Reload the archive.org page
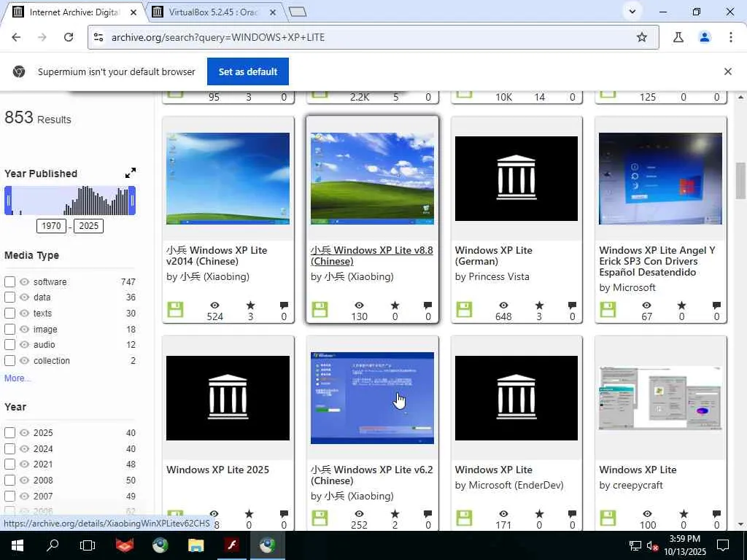The width and height of the screenshot is (747, 560). coord(69,37)
